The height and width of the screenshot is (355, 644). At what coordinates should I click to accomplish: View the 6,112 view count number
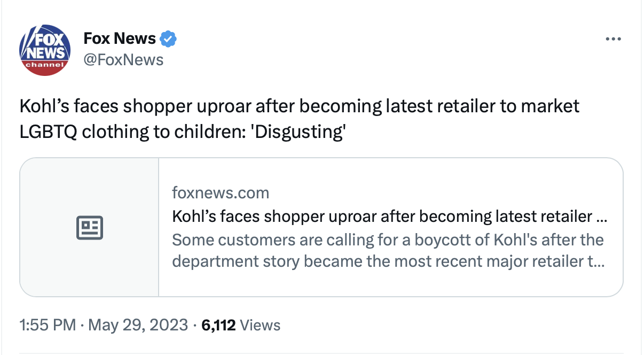[x=218, y=325]
